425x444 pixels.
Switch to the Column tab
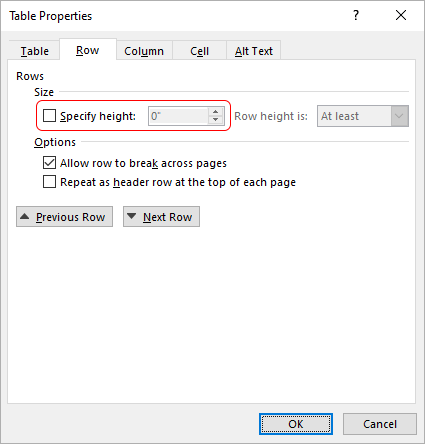coord(144,51)
